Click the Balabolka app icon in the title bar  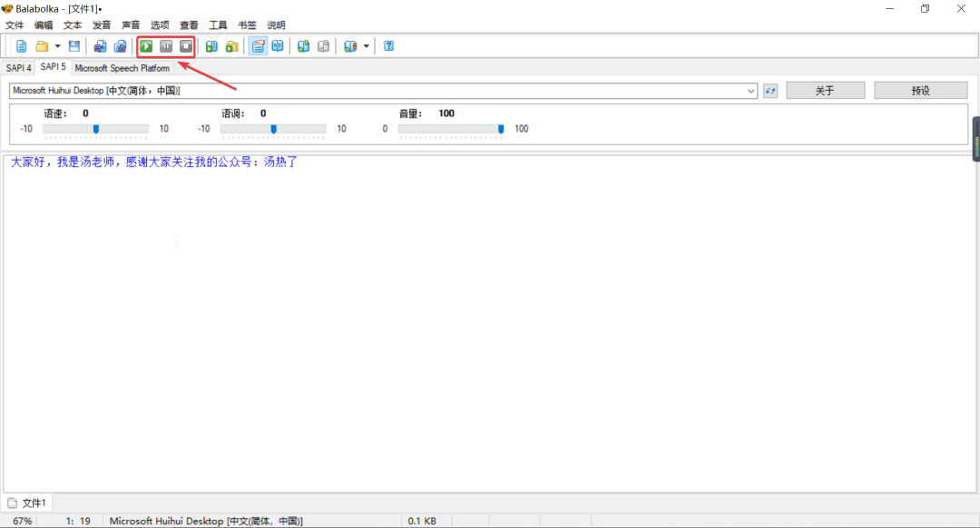coord(7,9)
